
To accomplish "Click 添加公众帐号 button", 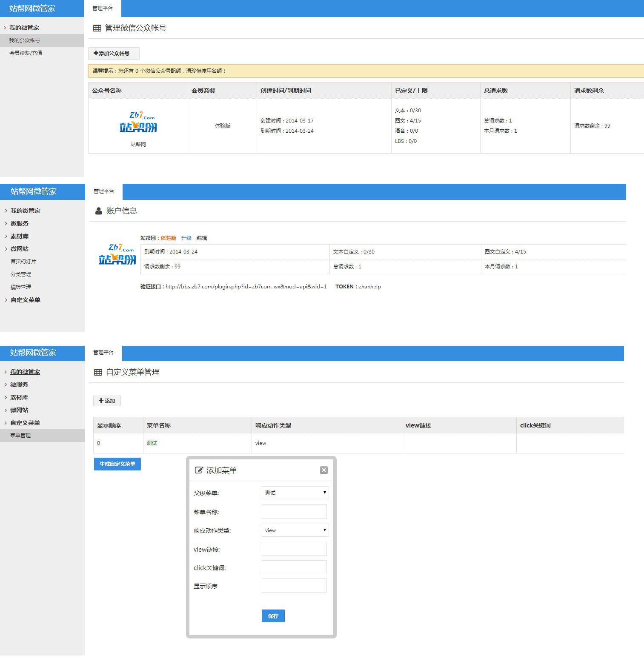I will 114,54.
